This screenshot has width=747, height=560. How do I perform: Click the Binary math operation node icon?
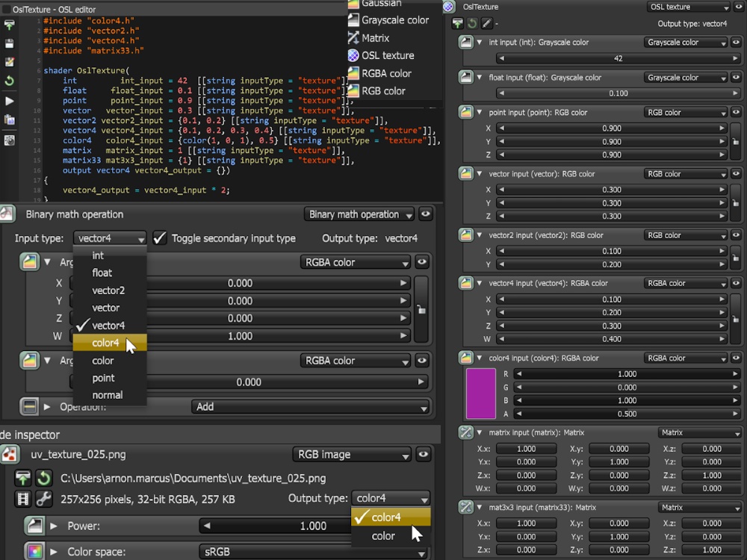click(7, 214)
